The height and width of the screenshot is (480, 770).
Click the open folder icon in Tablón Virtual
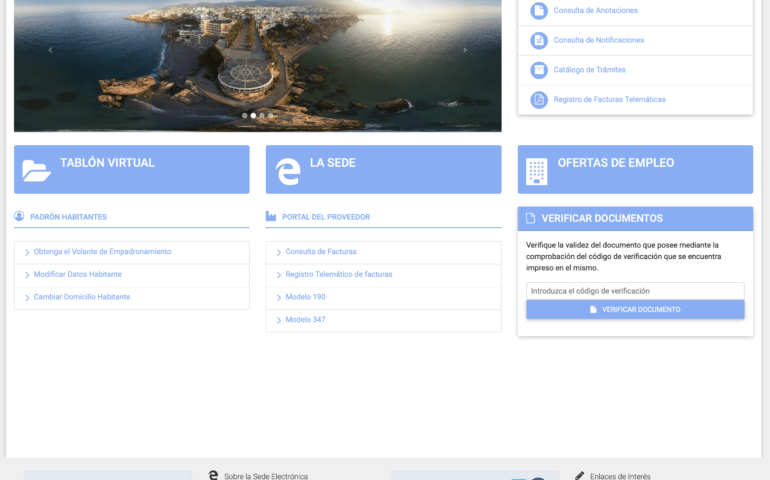coord(36,171)
